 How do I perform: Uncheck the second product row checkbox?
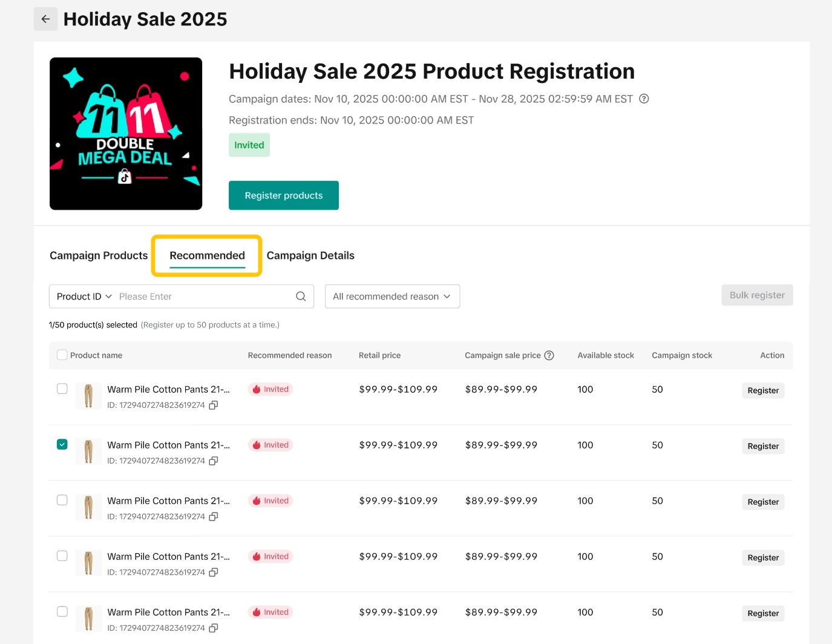coord(62,444)
